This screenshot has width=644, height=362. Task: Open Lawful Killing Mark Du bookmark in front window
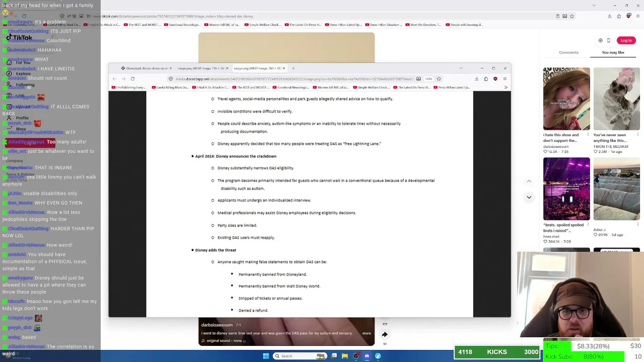(x=169, y=87)
